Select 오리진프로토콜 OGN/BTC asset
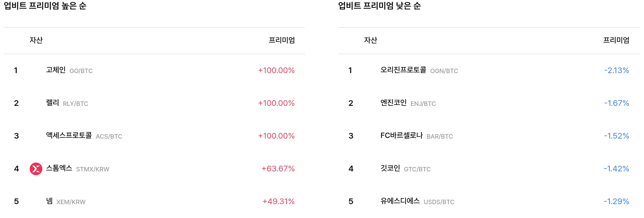 coord(403,70)
